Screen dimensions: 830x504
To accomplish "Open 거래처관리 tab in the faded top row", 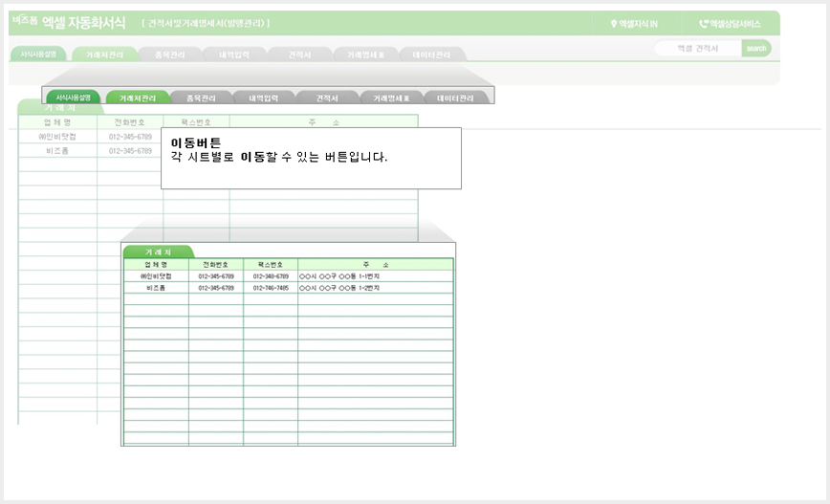I will coord(104,55).
